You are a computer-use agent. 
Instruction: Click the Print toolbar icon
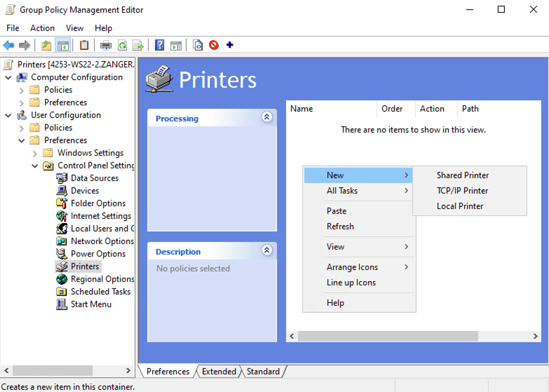pos(106,45)
